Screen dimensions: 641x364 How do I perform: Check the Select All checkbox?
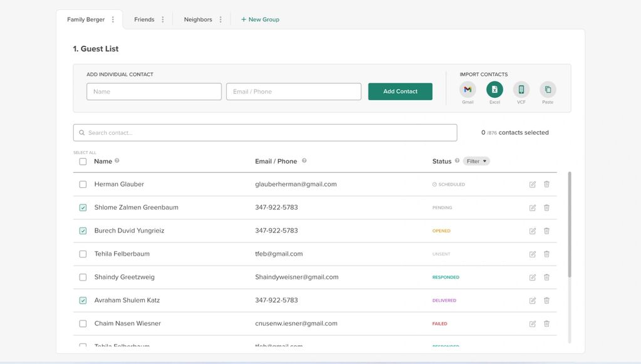(x=83, y=162)
